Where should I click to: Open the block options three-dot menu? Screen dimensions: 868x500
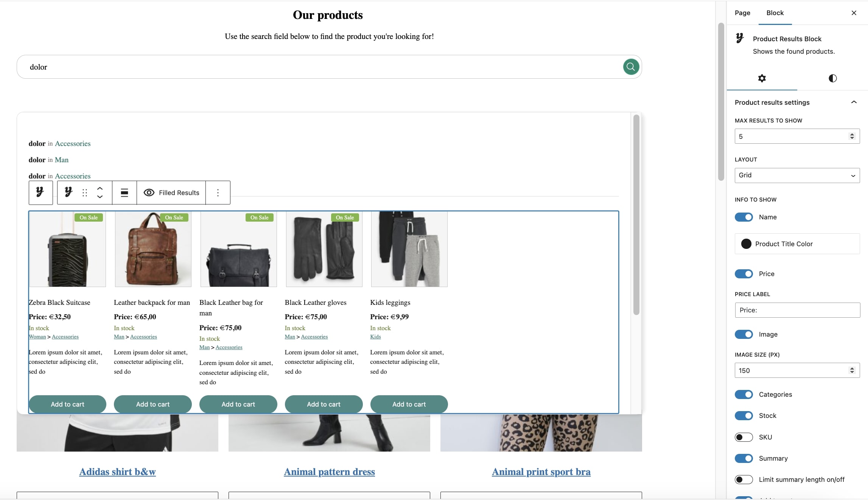218,193
